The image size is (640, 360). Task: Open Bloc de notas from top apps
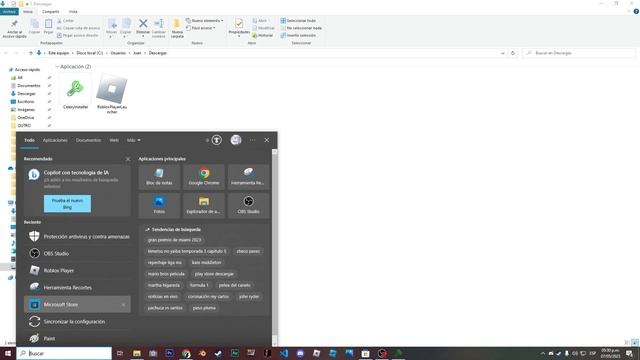point(159,177)
